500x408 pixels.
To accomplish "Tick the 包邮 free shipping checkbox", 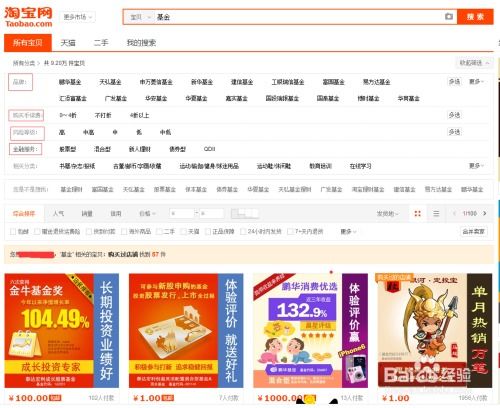I will click(x=13, y=231).
